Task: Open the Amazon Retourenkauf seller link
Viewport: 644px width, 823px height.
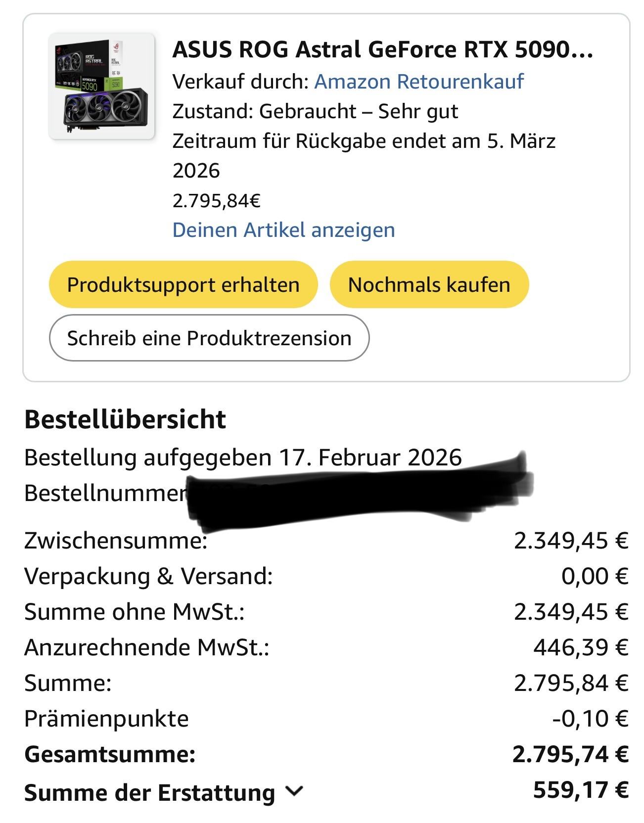Action: pyautogui.click(x=419, y=82)
